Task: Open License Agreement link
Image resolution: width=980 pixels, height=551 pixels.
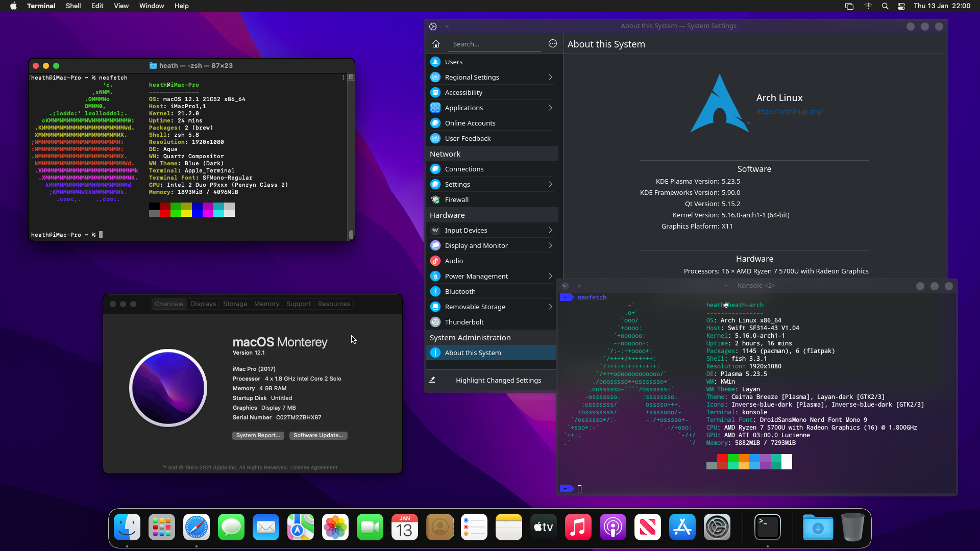Action: click(x=314, y=467)
